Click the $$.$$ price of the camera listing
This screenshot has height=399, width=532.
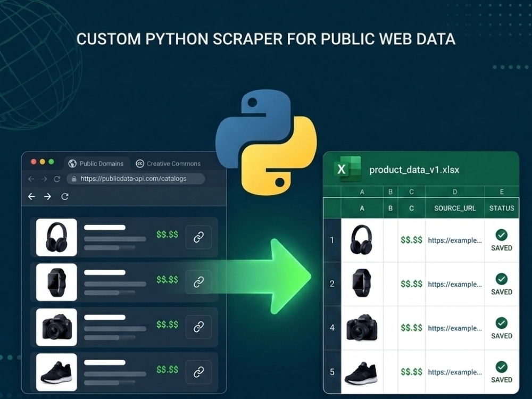pyautogui.click(x=167, y=325)
